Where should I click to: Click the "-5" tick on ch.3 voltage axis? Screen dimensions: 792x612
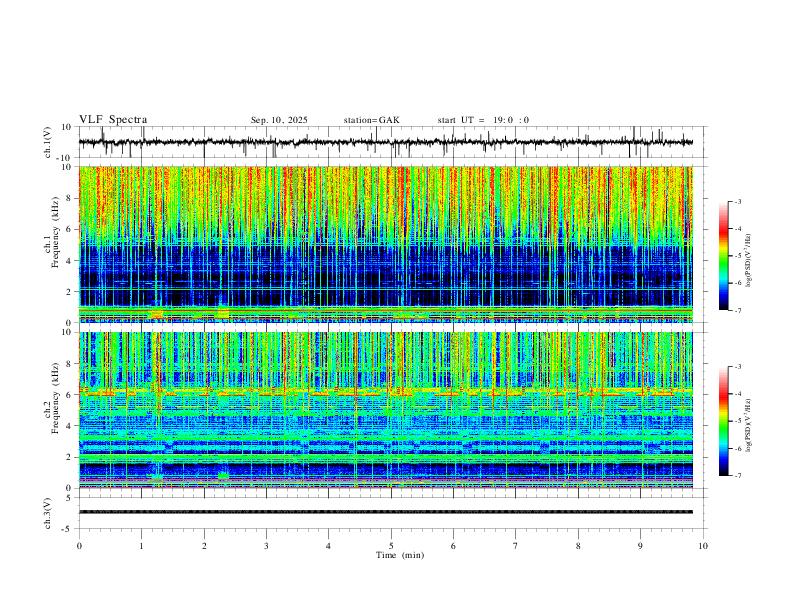[68, 529]
